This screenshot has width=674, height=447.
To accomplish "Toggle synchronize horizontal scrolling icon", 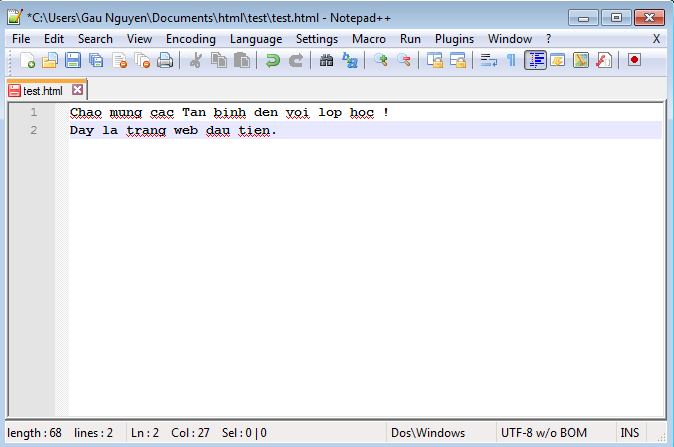I will (x=458, y=60).
